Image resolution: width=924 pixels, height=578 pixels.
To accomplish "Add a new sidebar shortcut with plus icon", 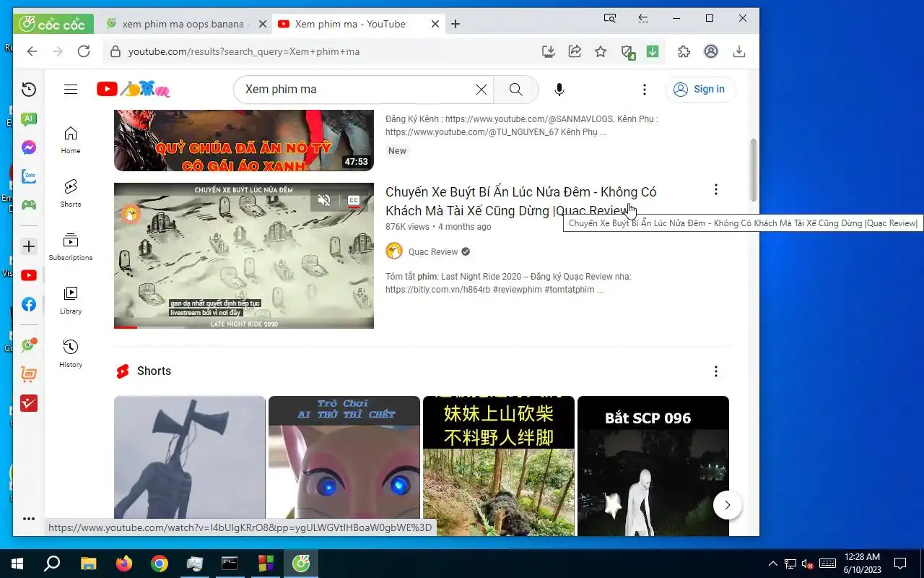I will click(x=29, y=246).
